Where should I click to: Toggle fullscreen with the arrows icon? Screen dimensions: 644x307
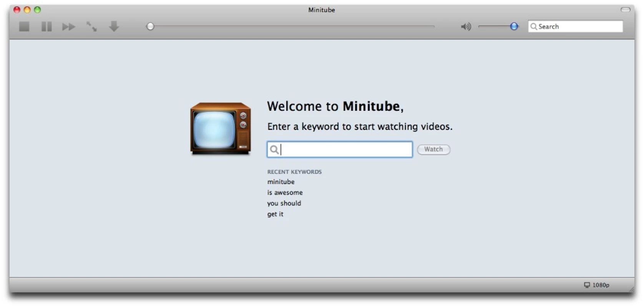click(91, 26)
